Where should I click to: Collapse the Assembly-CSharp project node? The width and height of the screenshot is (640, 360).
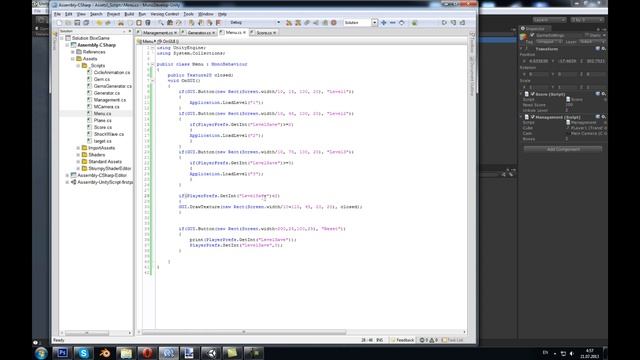(x=67, y=45)
